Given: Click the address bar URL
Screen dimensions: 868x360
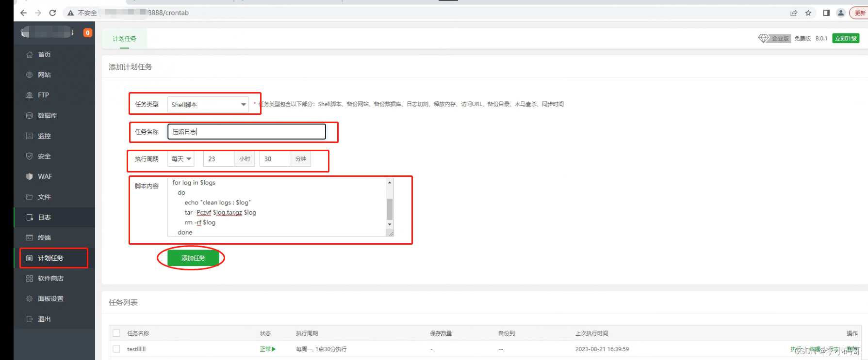Looking at the screenshot, I should click(x=168, y=13).
